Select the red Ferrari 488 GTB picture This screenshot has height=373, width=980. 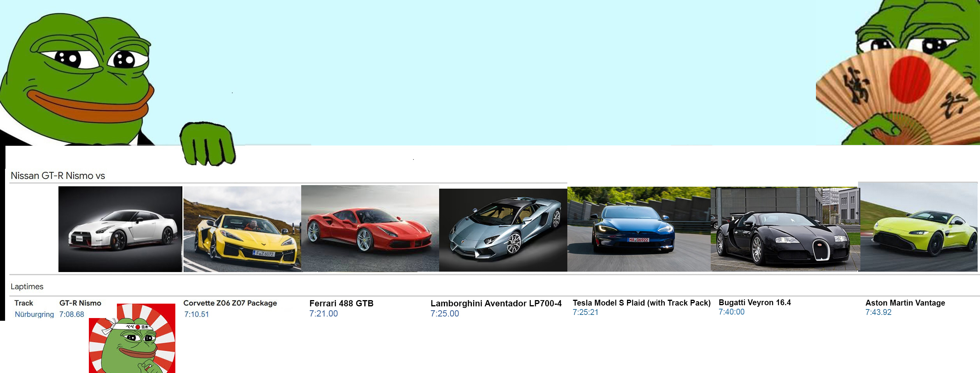coord(370,228)
